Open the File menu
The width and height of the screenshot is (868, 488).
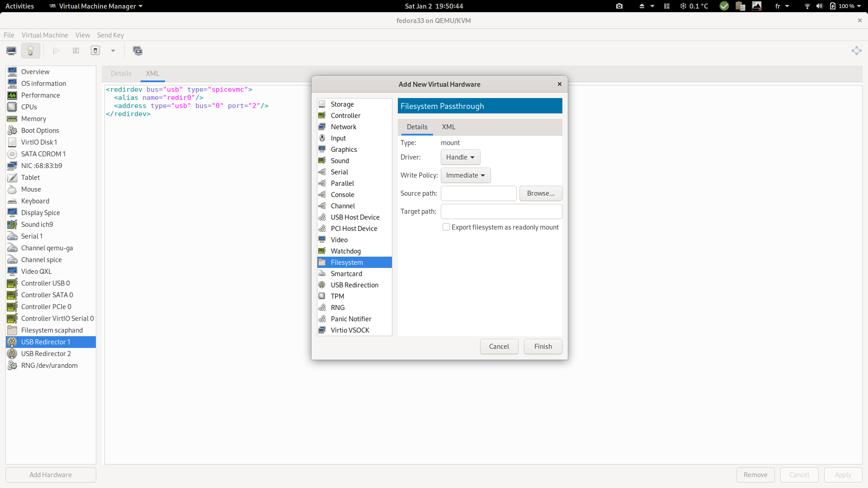9,35
